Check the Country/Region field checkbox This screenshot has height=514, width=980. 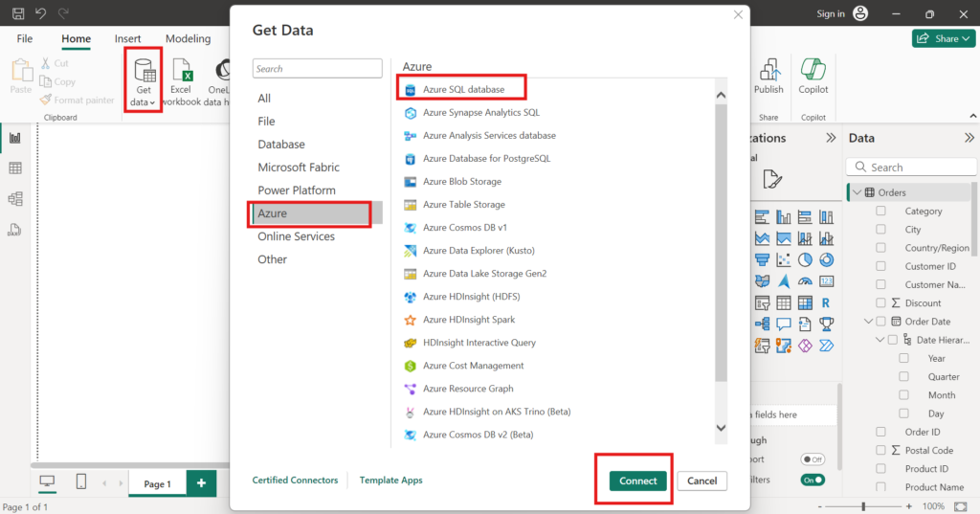click(x=880, y=248)
